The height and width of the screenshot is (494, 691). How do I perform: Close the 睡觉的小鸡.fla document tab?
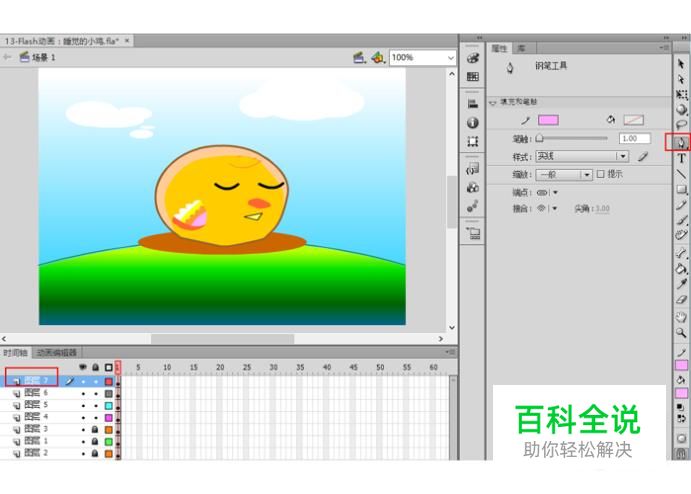click(127, 41)
